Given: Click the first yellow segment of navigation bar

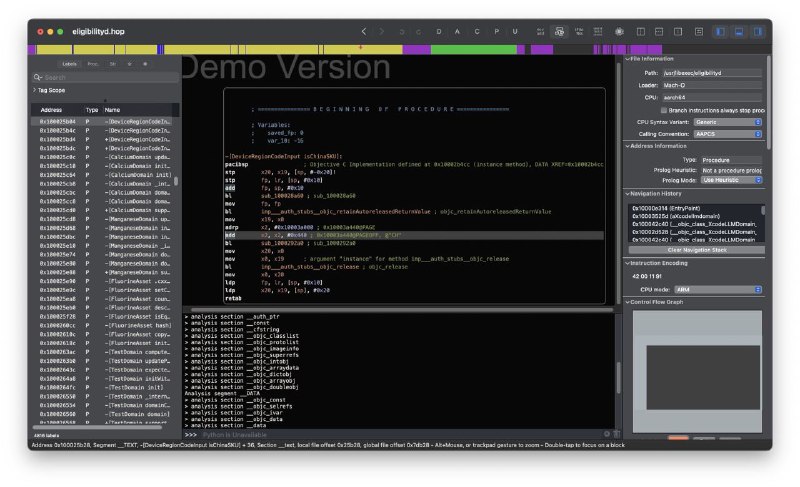Looking at the screenshot, I should [x=54, y=49].
